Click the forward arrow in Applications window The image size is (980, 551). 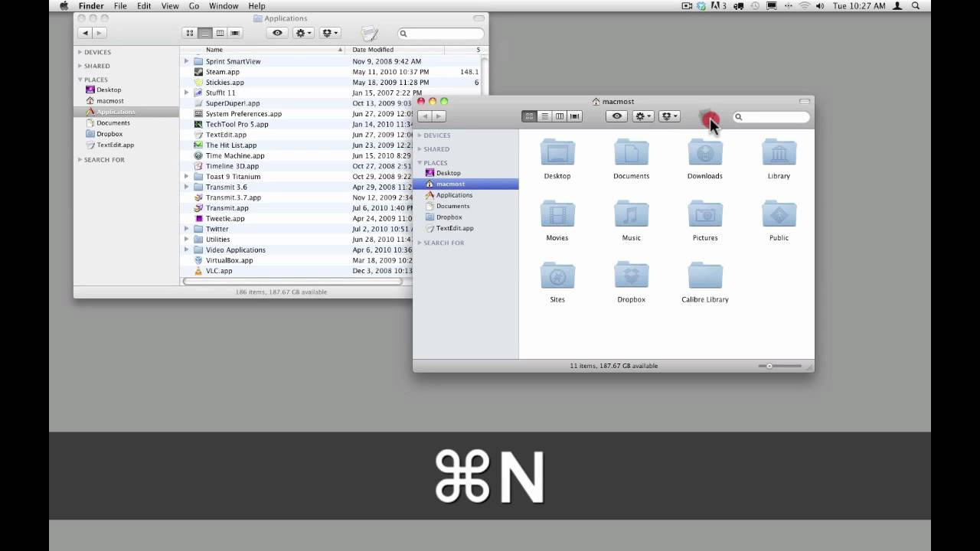pos(99,33)
